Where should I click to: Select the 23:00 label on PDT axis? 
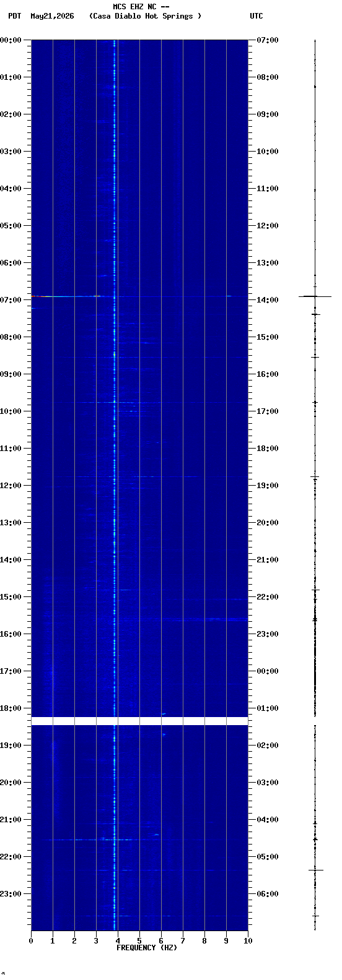coord(11,894)
